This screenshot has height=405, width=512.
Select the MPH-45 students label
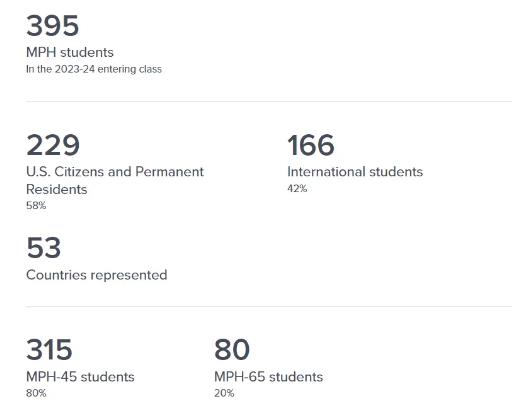pyautogui.click(x=80, y=377)
